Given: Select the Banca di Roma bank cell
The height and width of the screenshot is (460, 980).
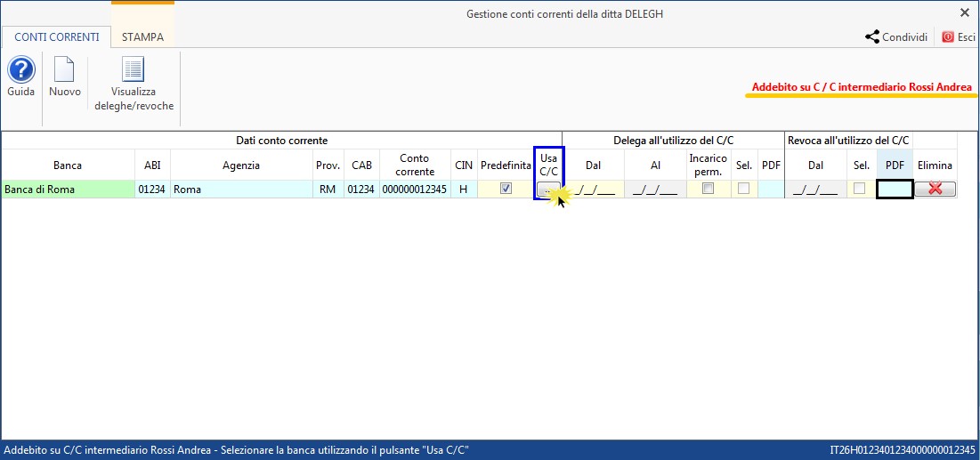Looking at the screenshot, I should (x=67, y=189).
